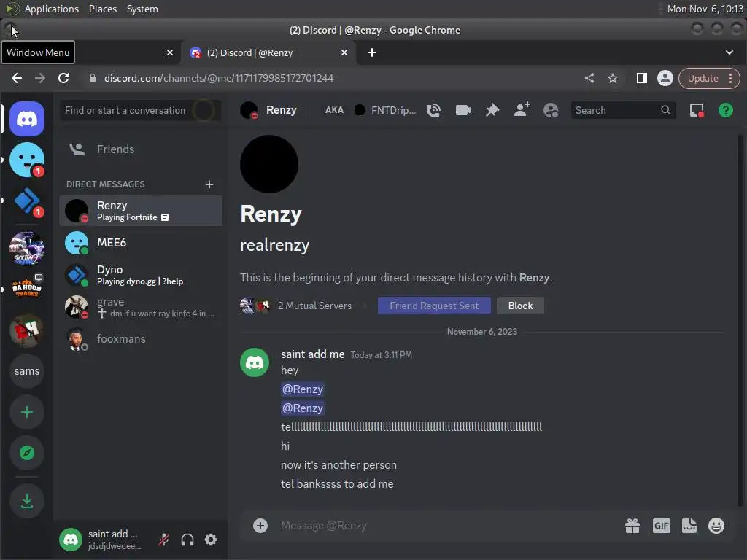Click Renzy's large profile avatar
The image size is (747, 560).
point(269,164)
